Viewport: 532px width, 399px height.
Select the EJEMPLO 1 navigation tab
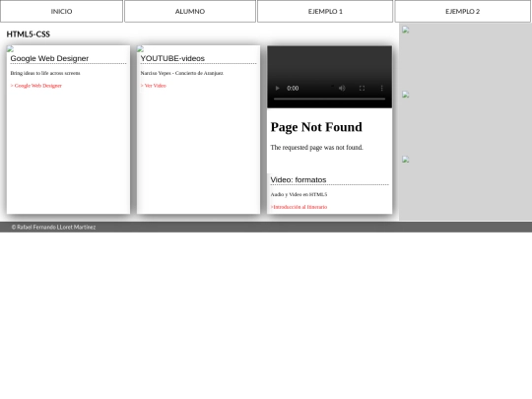click(325, 11)
